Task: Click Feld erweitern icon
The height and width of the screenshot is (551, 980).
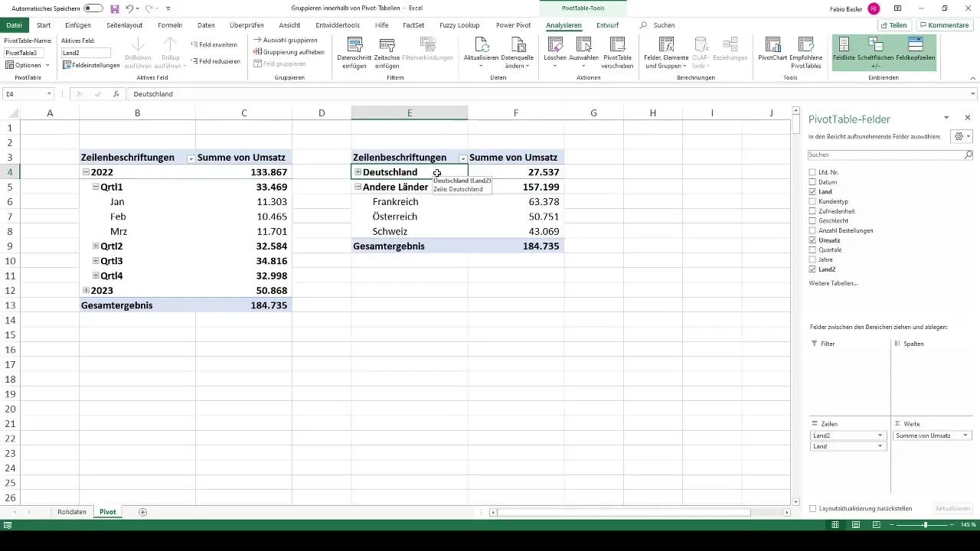Action: click(x=194, y=45)
